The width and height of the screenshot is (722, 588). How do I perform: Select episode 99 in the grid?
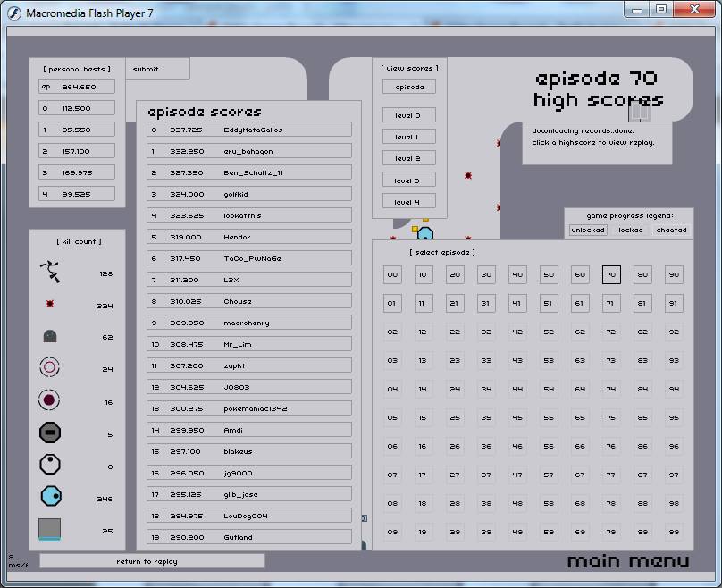(674, 532)
